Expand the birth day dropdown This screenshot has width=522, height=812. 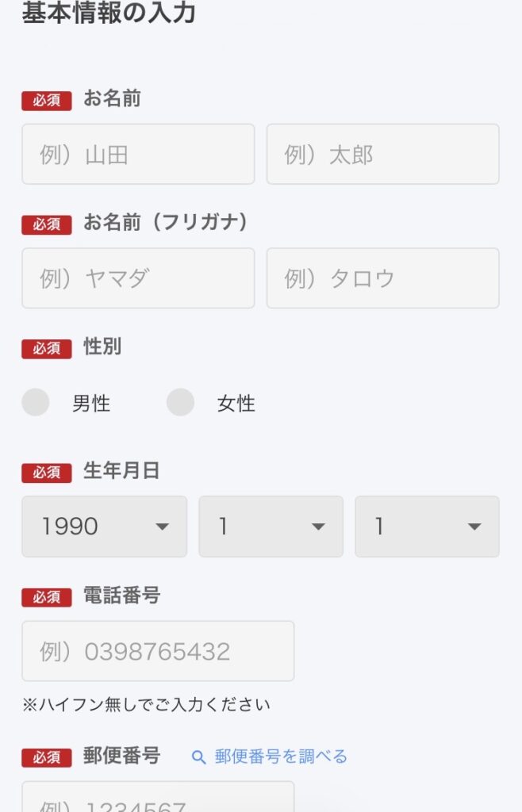tap(427, 527)
